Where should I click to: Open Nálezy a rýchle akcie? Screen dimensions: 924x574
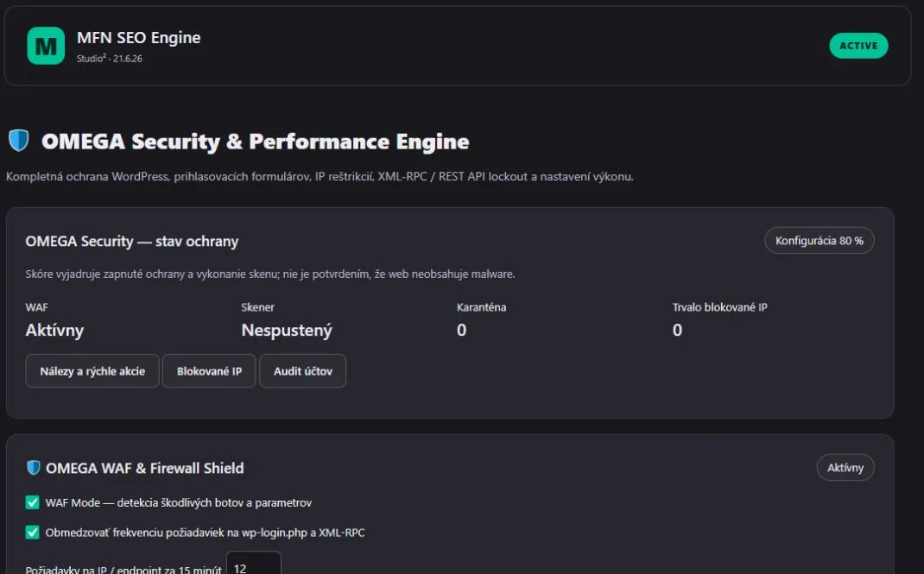pos(92,371)
